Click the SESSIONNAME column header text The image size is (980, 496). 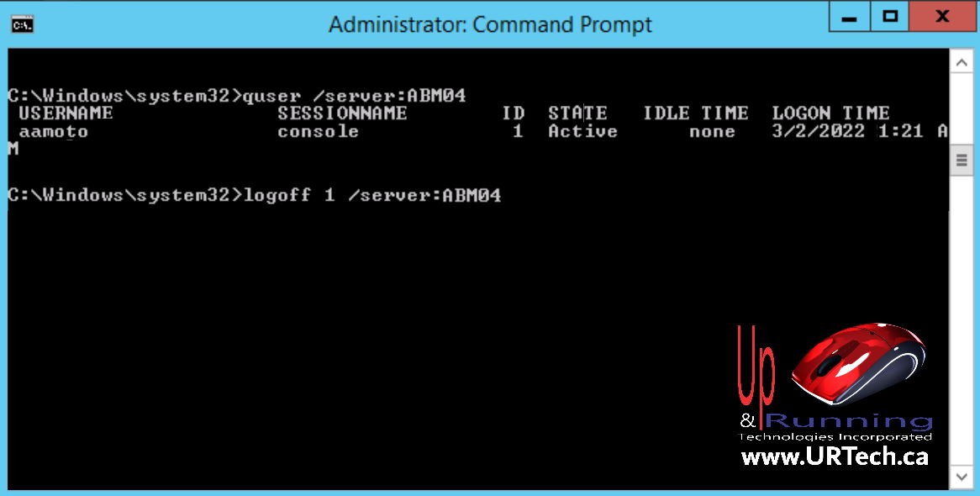[x=342, y=113]
